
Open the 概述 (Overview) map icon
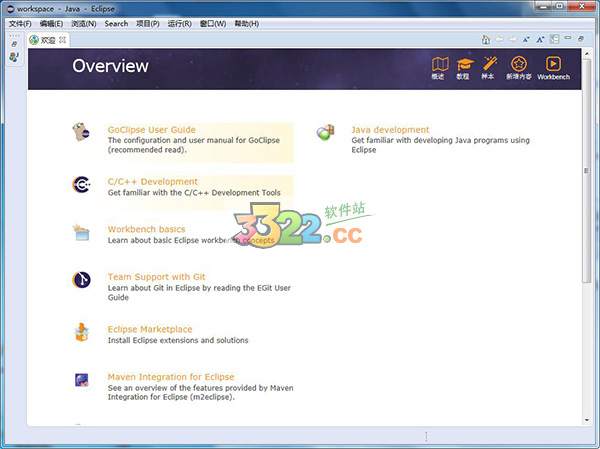pyautogui.click(x=438, y=65)
